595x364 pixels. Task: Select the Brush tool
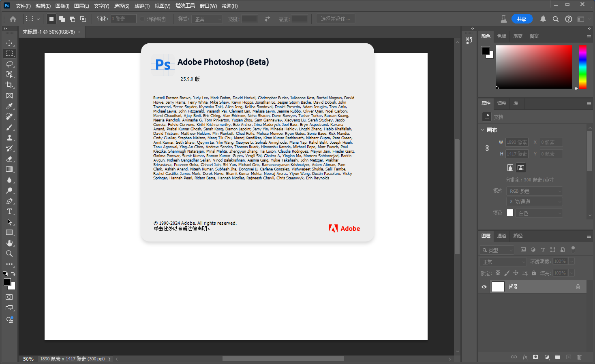pos(9,127)
